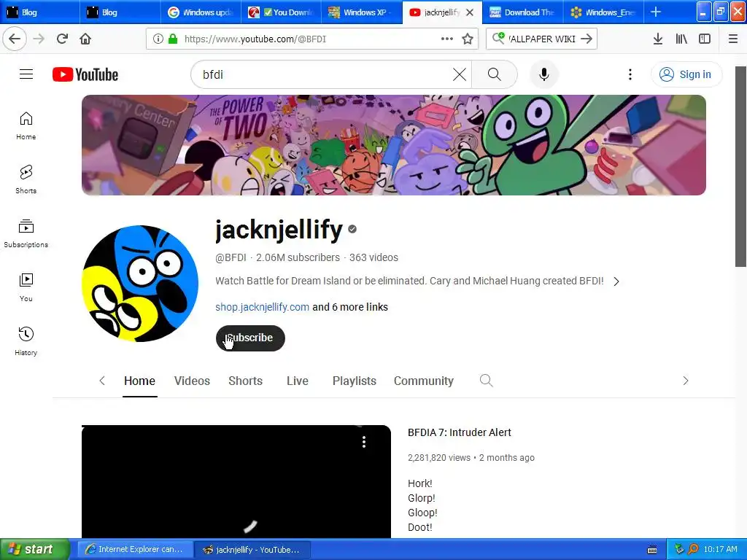Image resolution: width=747 pixels, height=560 pixels.
Task: Click the on-screen keyboard taskbar icon
Action: click(x=652, y=550)
